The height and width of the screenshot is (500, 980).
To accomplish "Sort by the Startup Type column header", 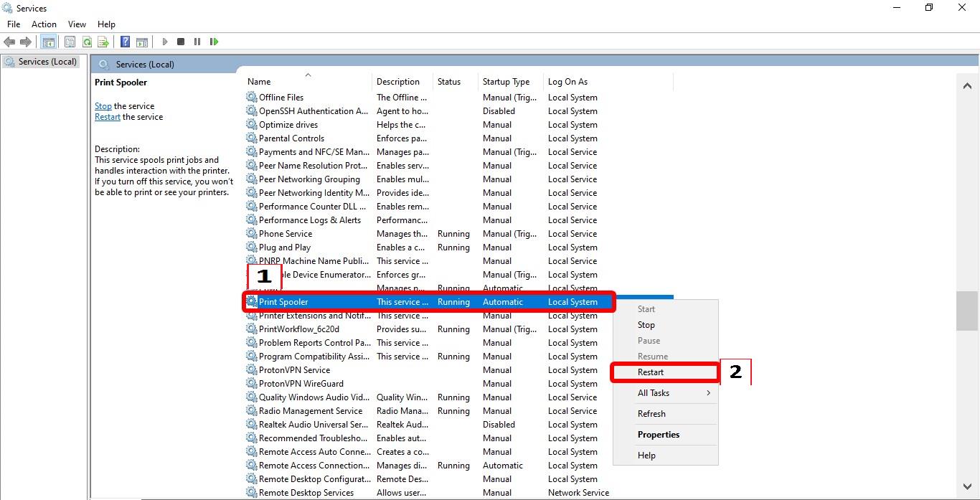I will click(x=510, y=82).
